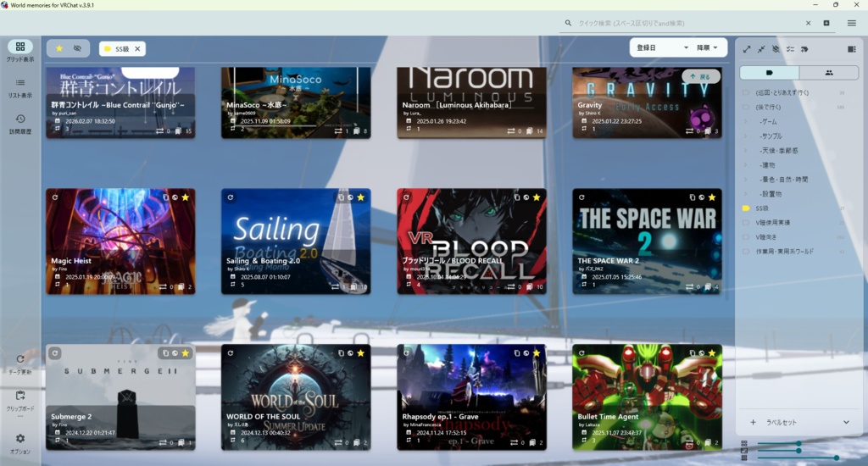Open the THE SPACE WAR 2 card

tap(647, 241)
